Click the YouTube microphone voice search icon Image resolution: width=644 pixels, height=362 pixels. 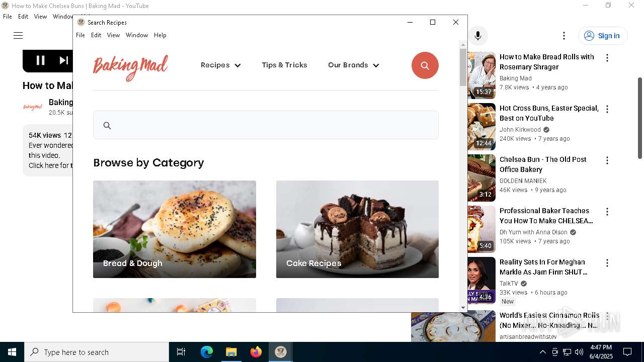[478, 36]
